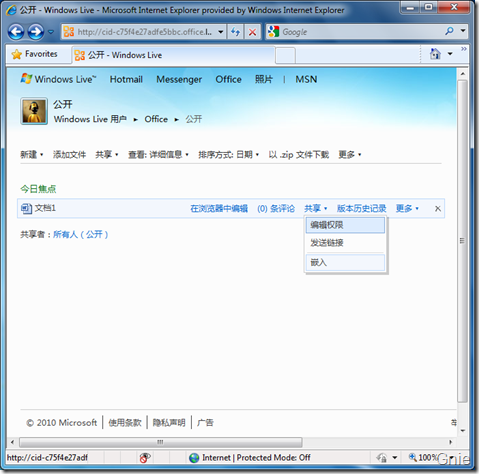
Task: Show more command bar tools chevron
Action: [464, 49]
